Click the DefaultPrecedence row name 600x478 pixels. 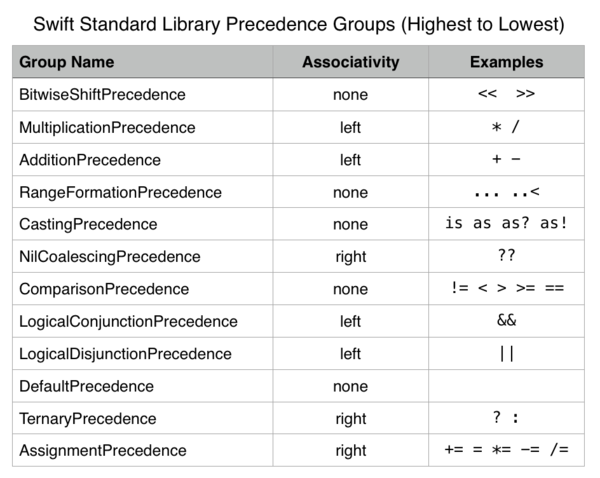tap(86, 386)
